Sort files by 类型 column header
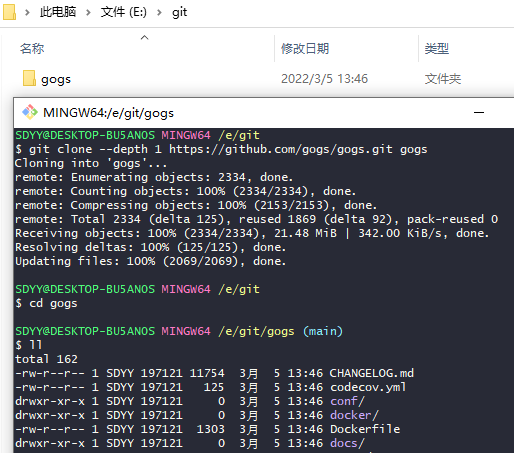Viewport: 514px width, 453px height. (x=437, y=49)
